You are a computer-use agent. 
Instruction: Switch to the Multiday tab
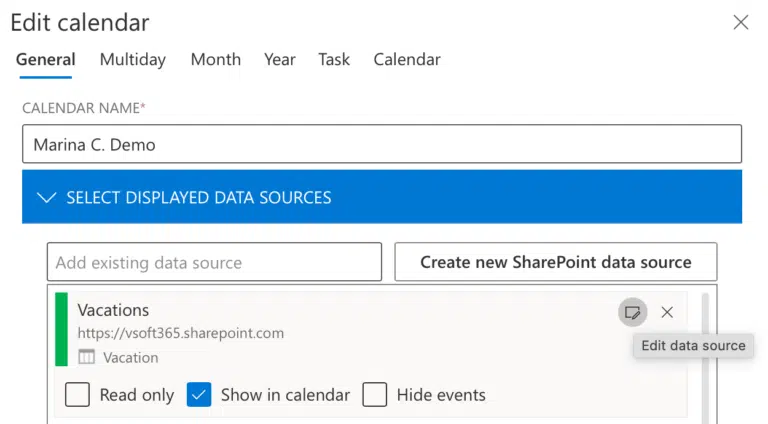tap(133, 59)
